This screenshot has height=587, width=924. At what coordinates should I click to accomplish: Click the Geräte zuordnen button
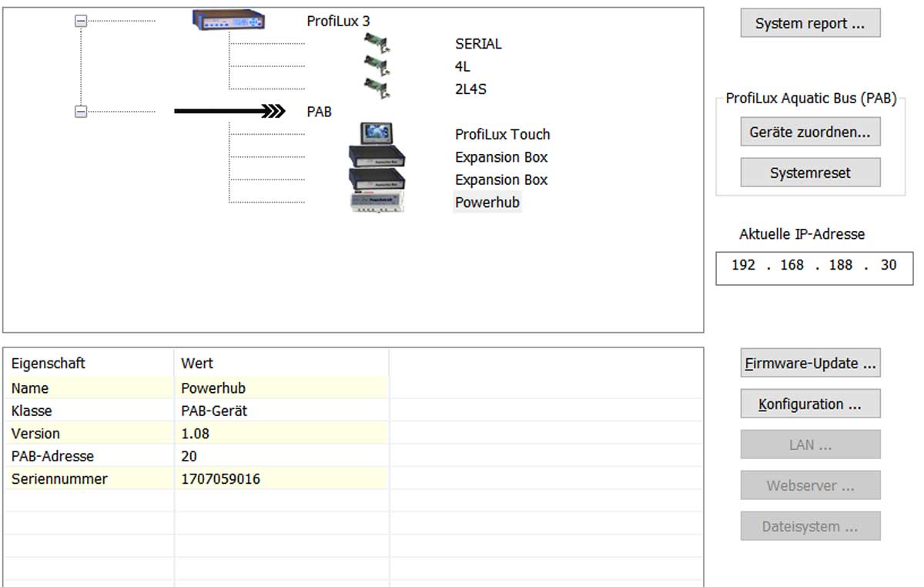810,132
